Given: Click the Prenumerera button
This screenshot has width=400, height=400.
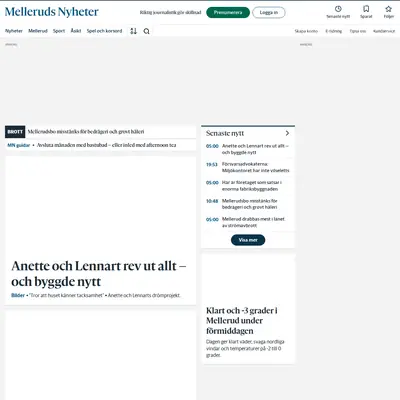Looking at the screenshot, I should coord(228,13).
